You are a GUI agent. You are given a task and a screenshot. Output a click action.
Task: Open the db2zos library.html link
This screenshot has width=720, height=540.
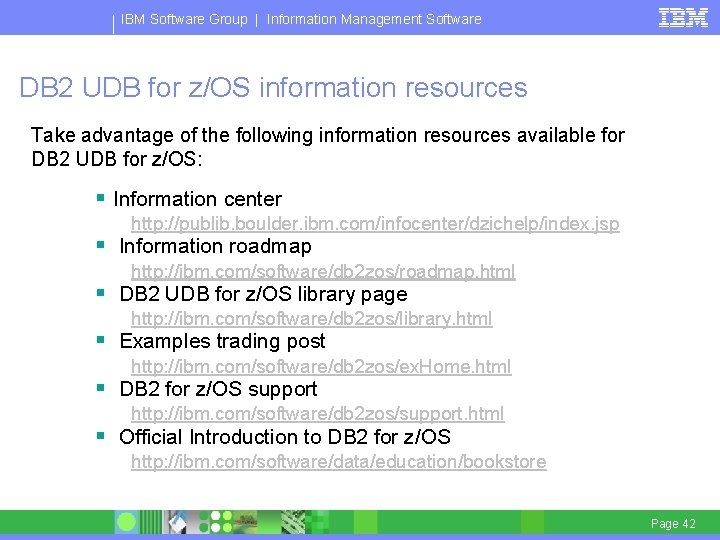click(x=311, y=319)
